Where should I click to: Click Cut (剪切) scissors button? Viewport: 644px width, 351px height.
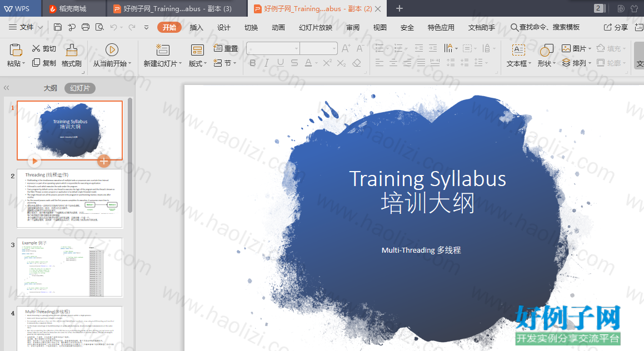click(x=44, y=48)
